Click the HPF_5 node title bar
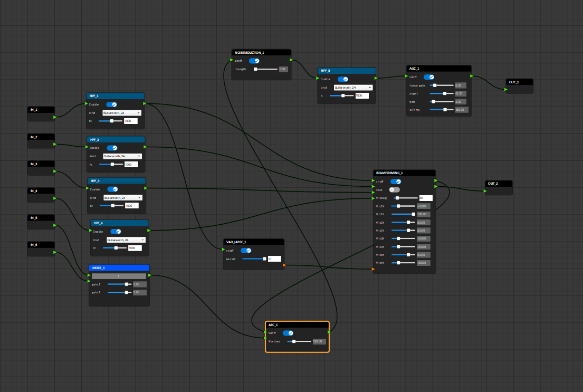583x392 pixels. [347, 71]
